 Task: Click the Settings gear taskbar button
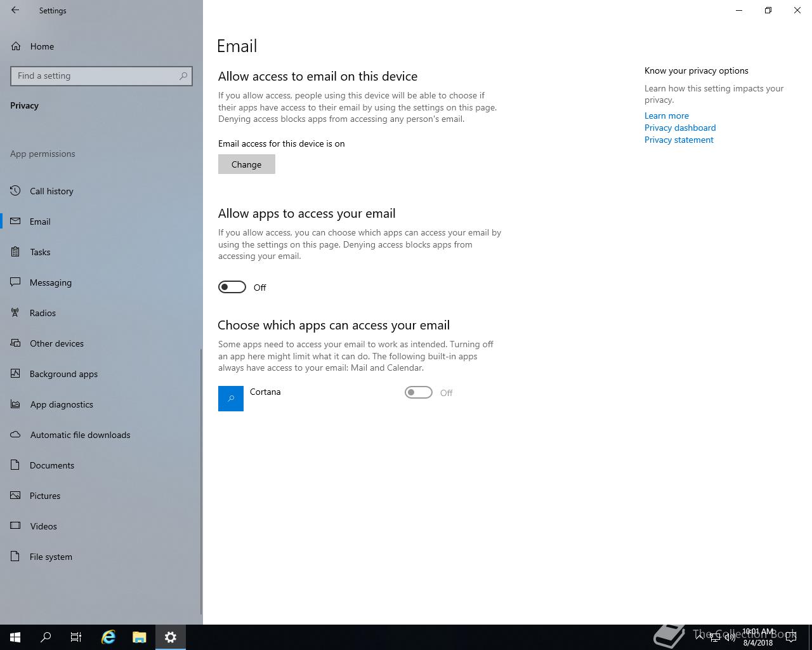pos(171,637)
